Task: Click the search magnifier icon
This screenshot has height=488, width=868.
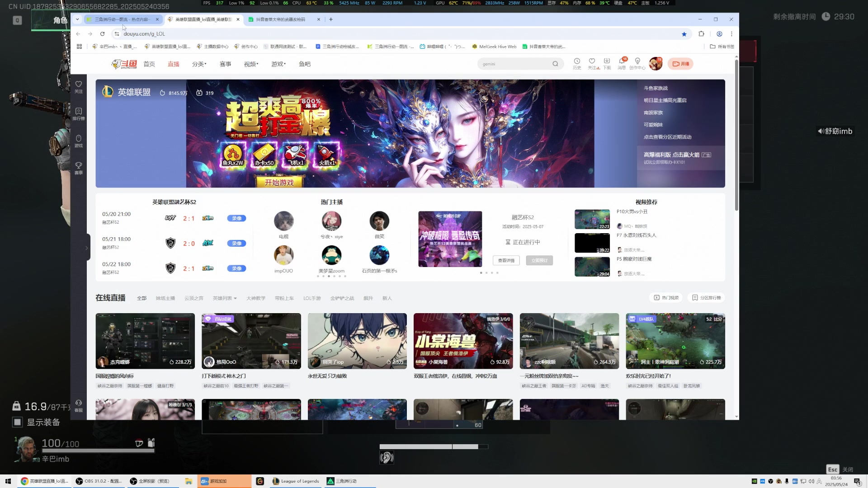Action: click(x=555, y=64)
